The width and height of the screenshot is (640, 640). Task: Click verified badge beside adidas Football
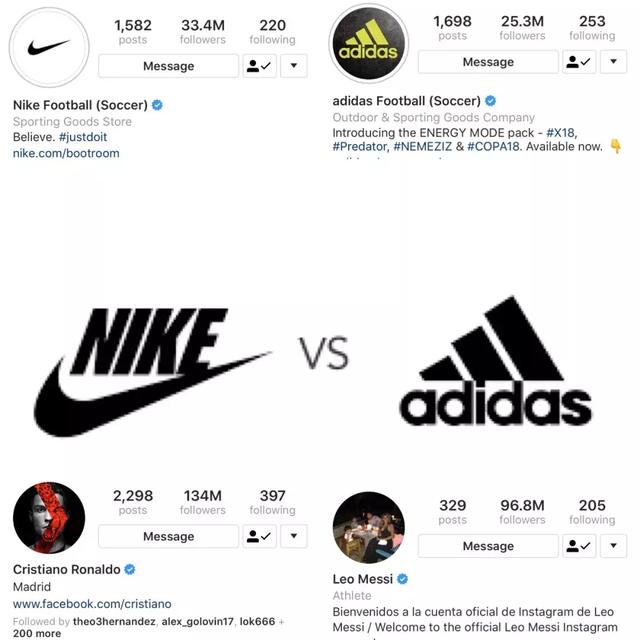point(490,101)
